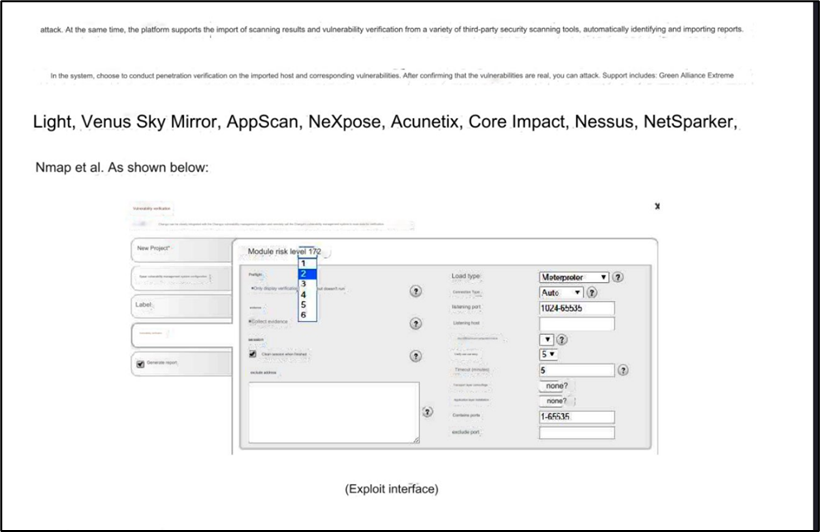Image resolution: width=820 pixels, height=532 pixels.
Task: Click the Timeout minutes field
Action: pyautogui.click(x=577, y=370)
